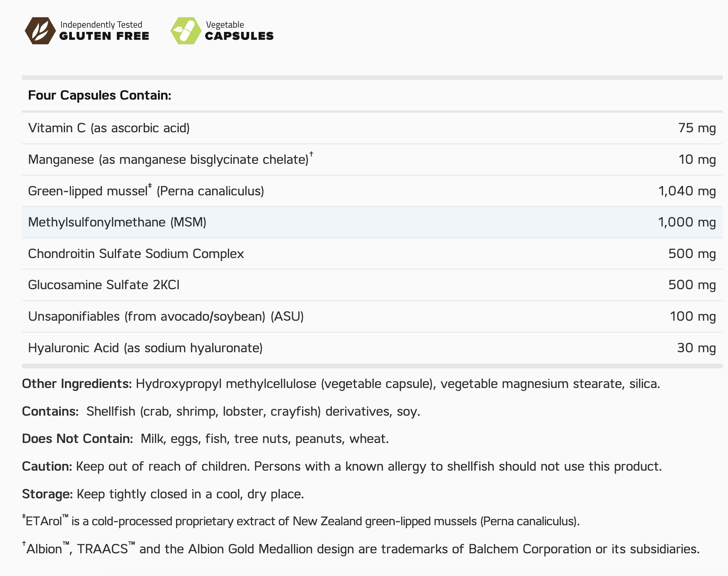Click the "Caution:" shellfish allergy warning text
The width and height of the screenshot is (728, 576).
[342, 466]
